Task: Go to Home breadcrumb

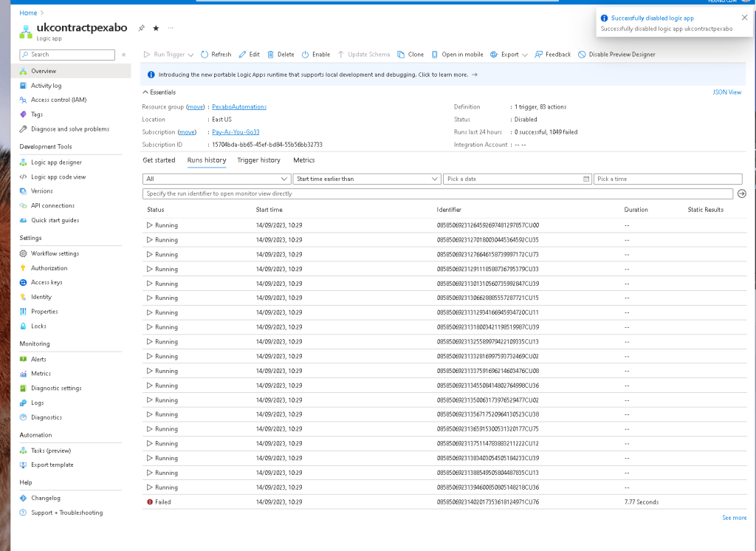Action: click(x=28, y=13)
